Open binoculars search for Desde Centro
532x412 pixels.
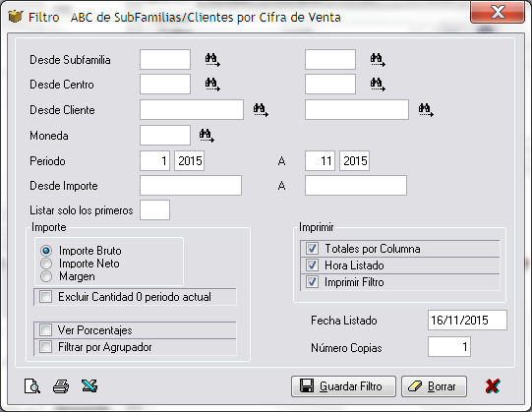point(212,85)
